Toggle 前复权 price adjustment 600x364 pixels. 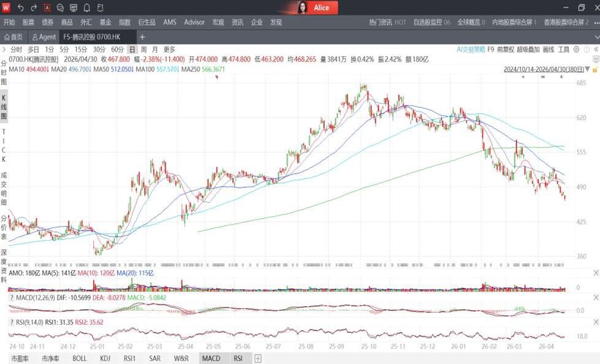(x=505, y=50)
